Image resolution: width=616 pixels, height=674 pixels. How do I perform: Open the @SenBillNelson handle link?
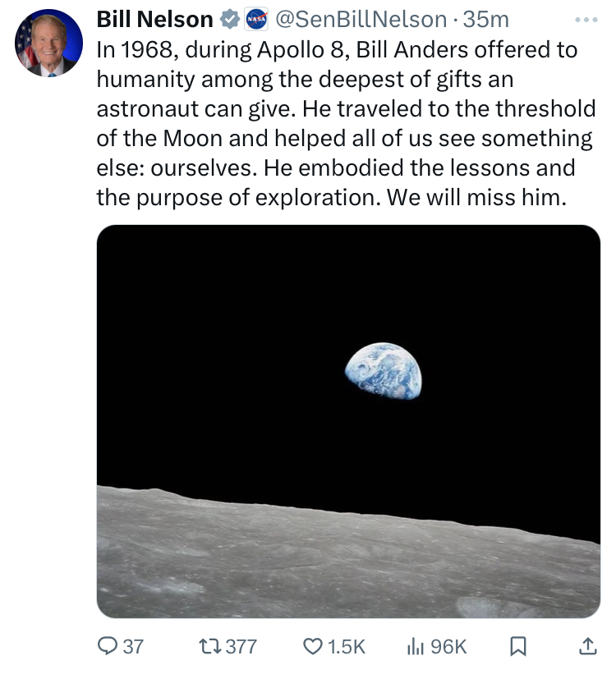pos(361,20)
